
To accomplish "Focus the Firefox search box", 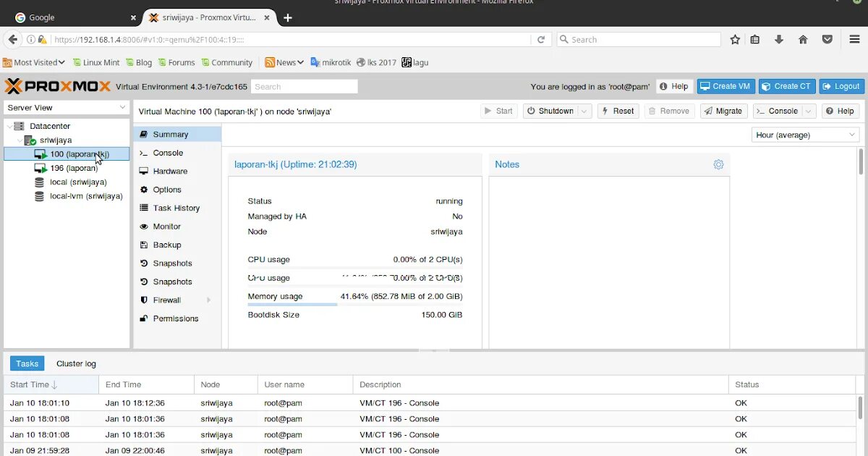I will pos(639,40).
